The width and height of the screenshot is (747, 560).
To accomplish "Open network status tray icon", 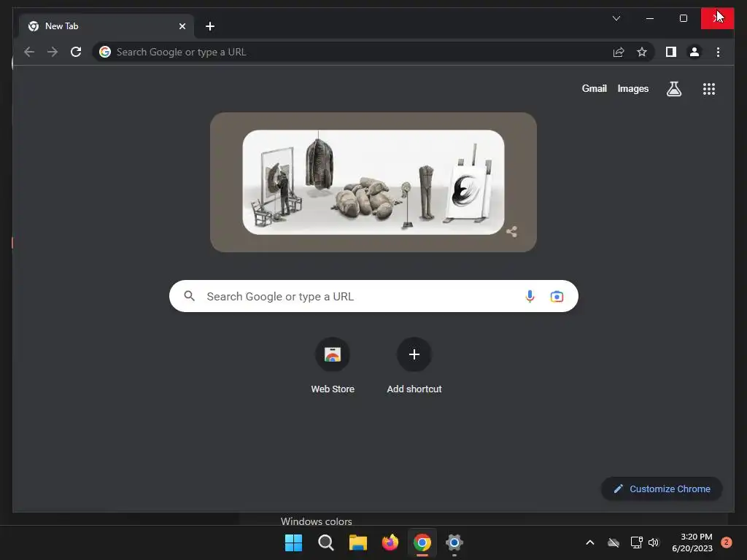I will tap(636, 542).
